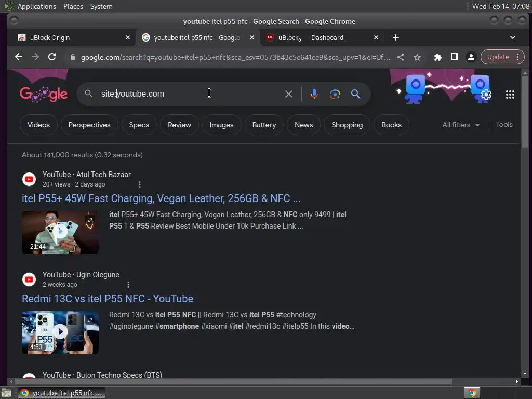Start a voice search with microphone
Viewport: 532px width, 399px height.
[x=314, y=94]
